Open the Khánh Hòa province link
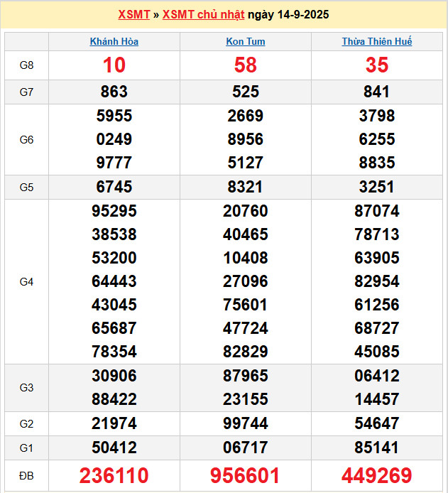The height and width of the screenshot is (493, 448). [114, 41]
